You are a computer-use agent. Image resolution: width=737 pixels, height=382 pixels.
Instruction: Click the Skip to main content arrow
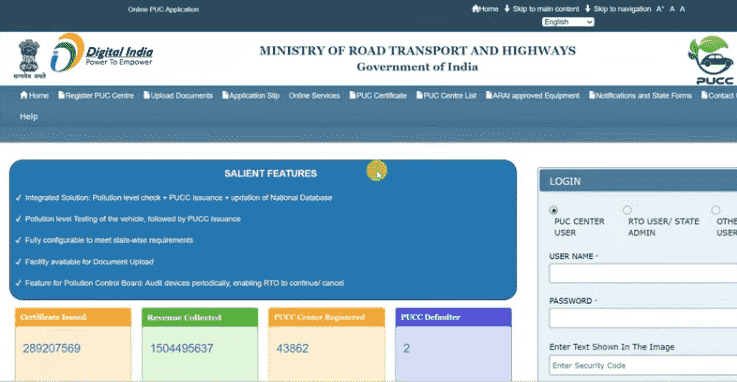click(x=507, y=8)
